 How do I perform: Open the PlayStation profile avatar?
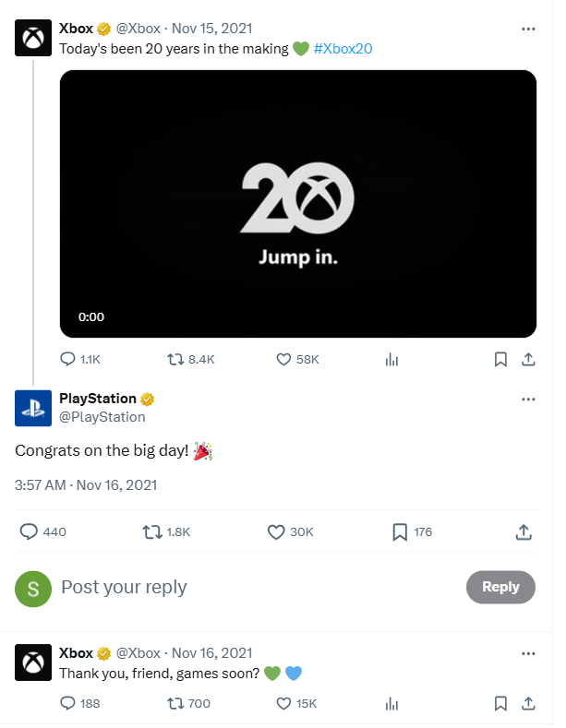(x=33, y=407)
